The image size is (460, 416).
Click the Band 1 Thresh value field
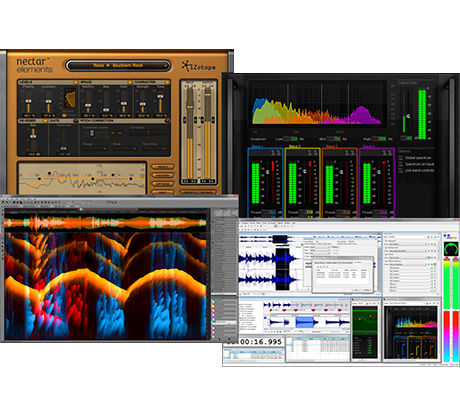point(270,212)
